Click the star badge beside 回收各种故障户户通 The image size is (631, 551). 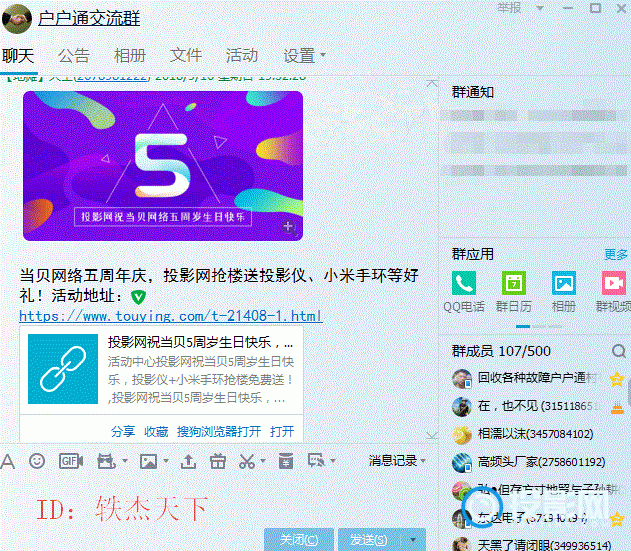click(x=617, y=379)
